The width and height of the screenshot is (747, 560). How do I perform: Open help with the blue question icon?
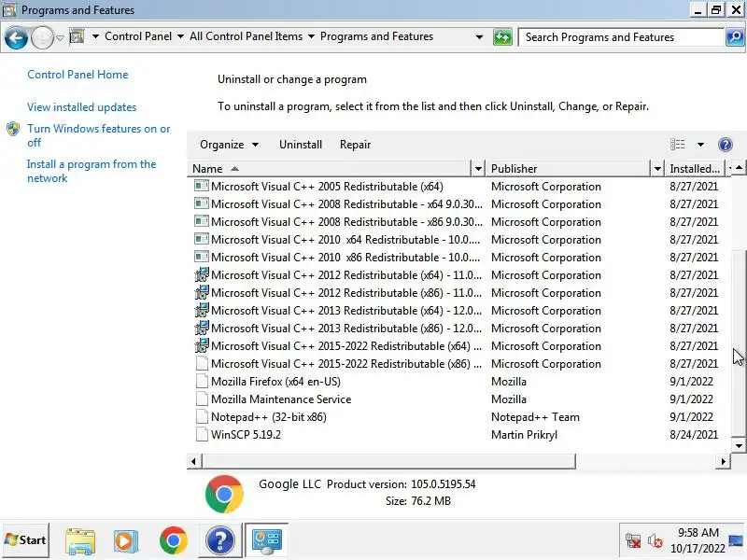click(726, 145)
